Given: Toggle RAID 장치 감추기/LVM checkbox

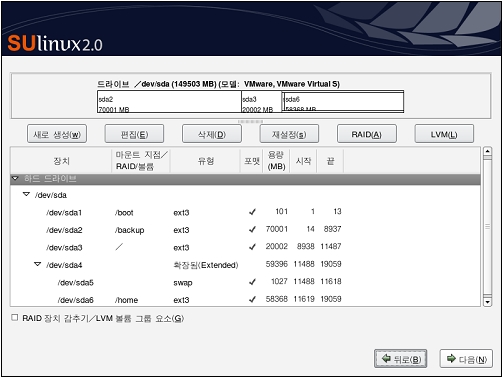Looking at the screenshot, I should click(14, 317).
